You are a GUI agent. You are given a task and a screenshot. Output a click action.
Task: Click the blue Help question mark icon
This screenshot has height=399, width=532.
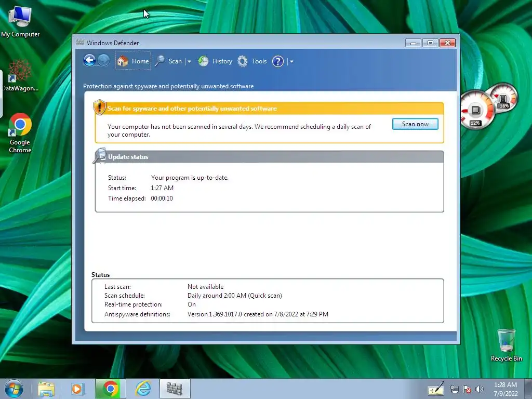coord(278,61)
